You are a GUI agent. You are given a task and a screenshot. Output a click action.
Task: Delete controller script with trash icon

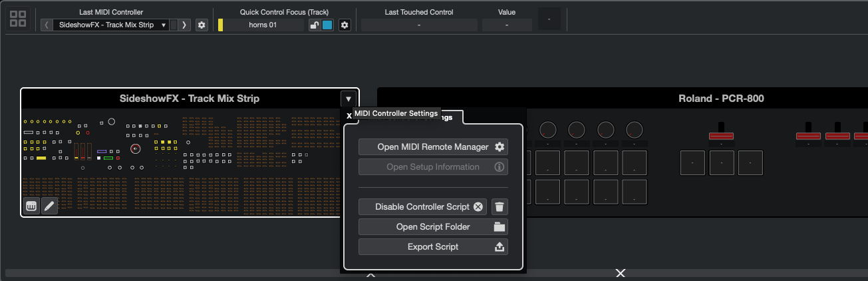click(x=500, y=206)
